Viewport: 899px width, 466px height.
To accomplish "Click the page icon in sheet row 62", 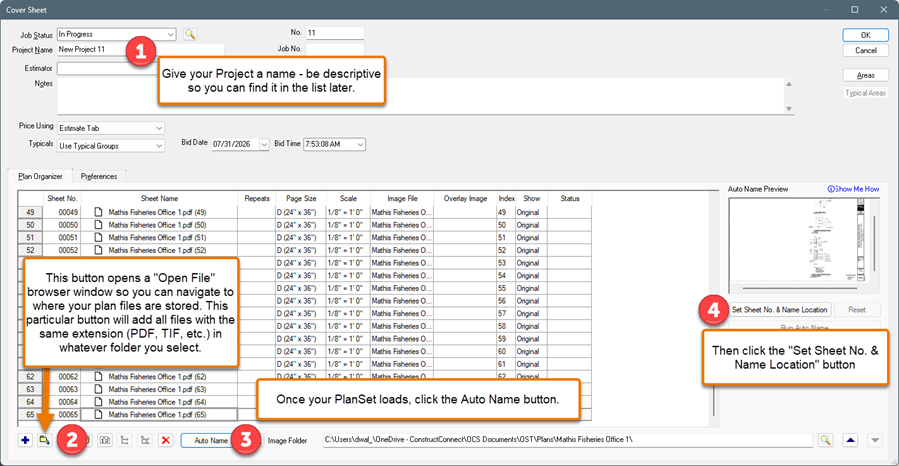I will [99, 377].
